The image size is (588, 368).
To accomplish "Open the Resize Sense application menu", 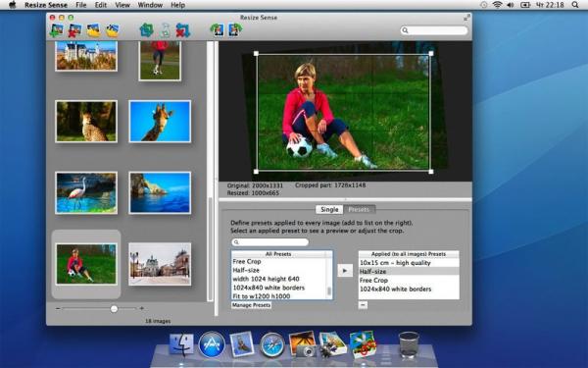I will point(46,5).
